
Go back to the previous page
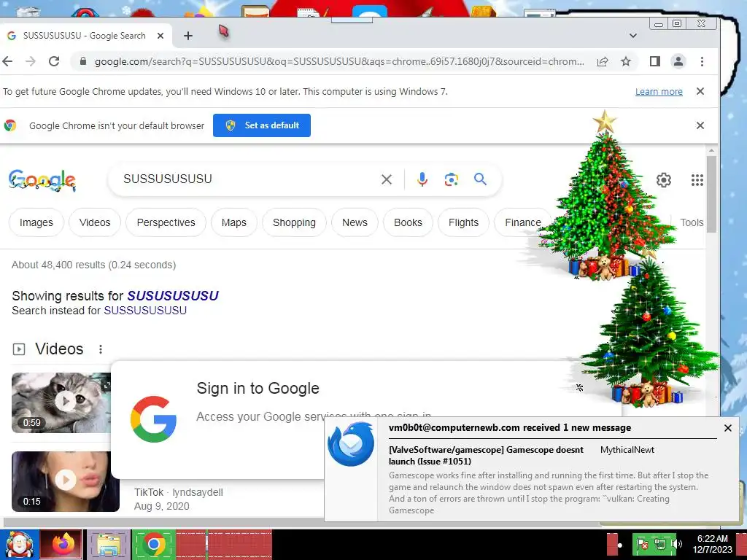point(7,61)
